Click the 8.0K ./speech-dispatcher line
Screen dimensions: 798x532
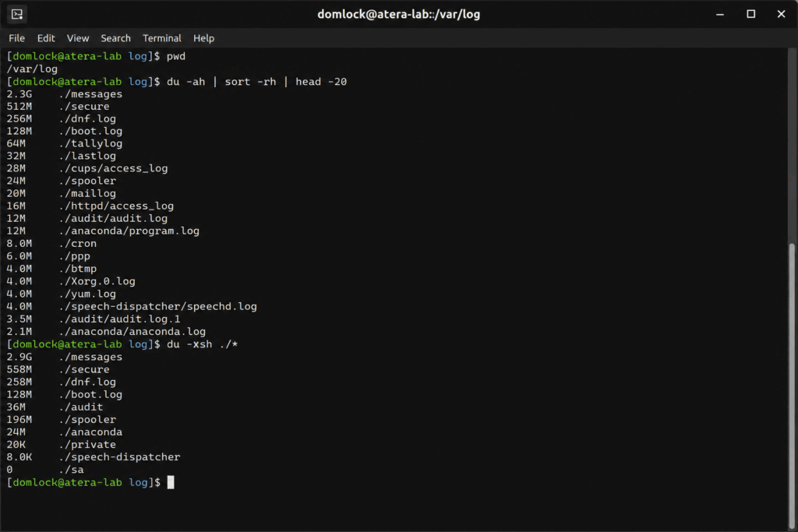coord(94,457)
